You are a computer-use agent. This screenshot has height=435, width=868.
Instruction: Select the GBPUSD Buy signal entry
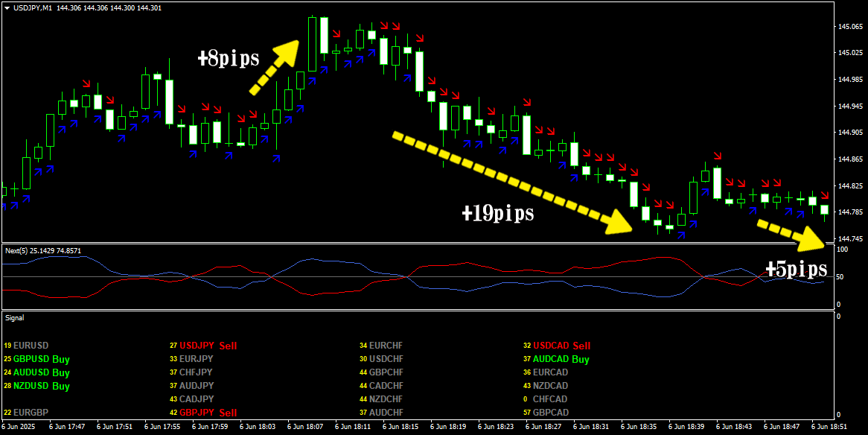(36, 359)
